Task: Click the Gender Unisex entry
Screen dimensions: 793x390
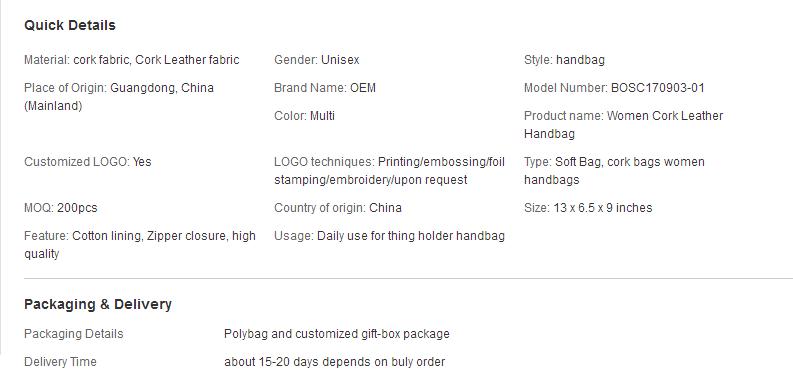Action: (x=317, y=60)
